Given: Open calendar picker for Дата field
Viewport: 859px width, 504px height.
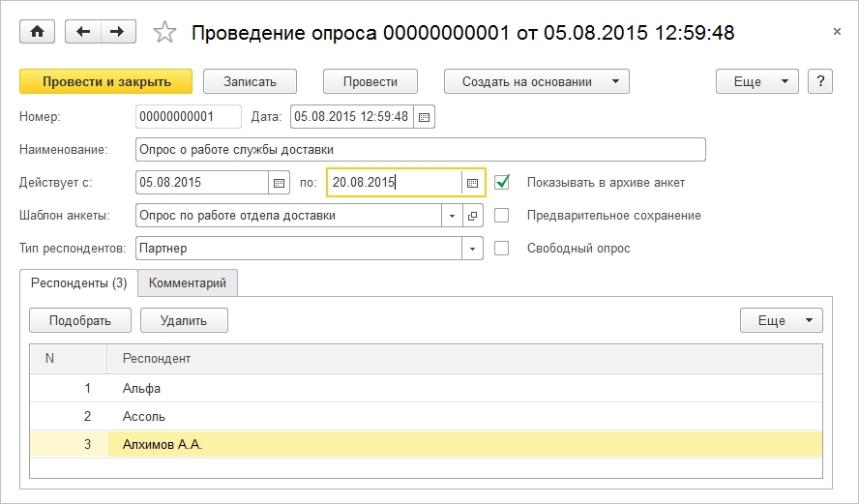Looking at the screenshot, I should 424,117.
